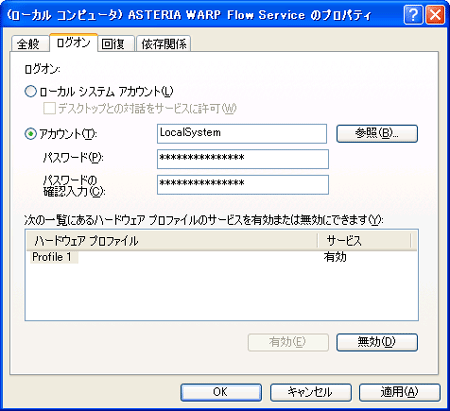The image size is (450, 411).
Task: Confirm with the OK button
Action: coord(221,392)
